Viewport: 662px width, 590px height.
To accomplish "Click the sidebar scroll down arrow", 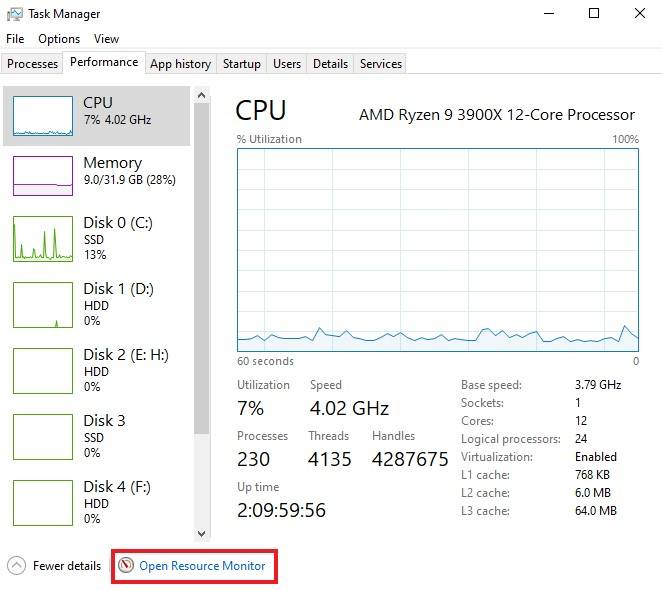I will click(202, 533).
